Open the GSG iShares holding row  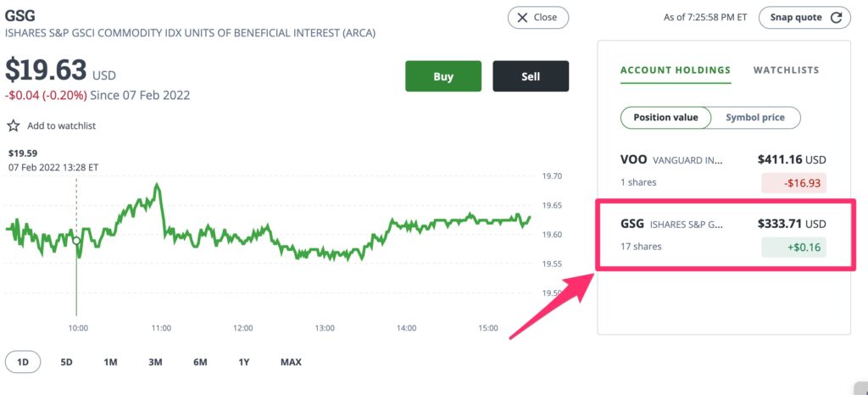click(724, 235)
